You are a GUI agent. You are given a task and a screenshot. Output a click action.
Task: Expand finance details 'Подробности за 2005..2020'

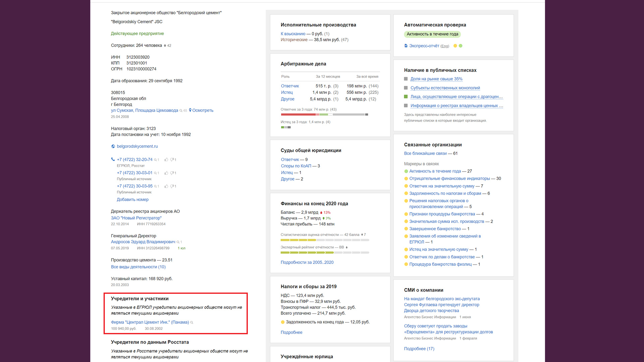point(307,262)
